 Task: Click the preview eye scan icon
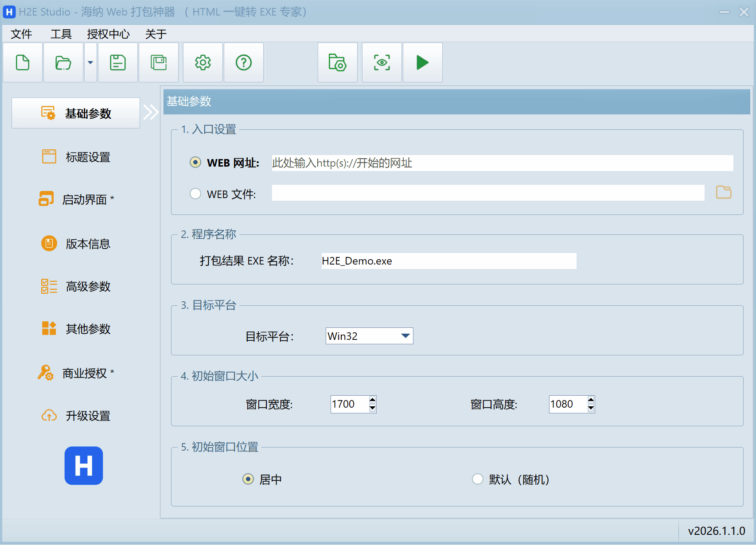[x=382, y=62]
